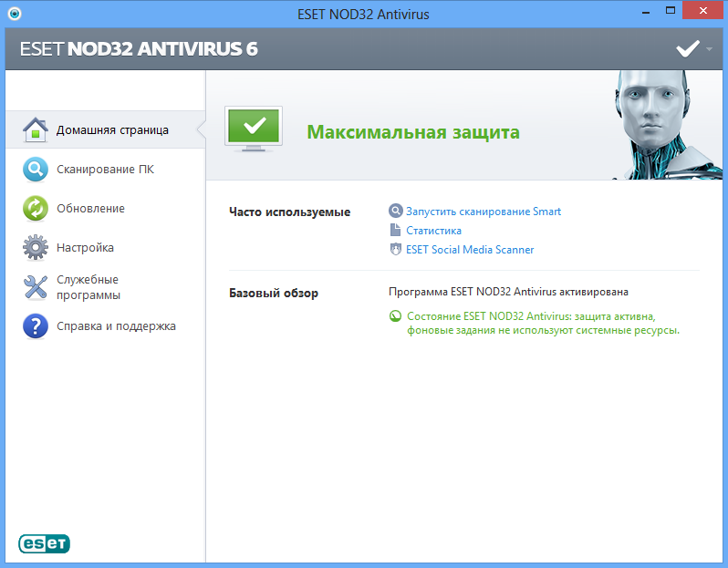Open the dropdown arrow next to header checkmark

(709, 48)
